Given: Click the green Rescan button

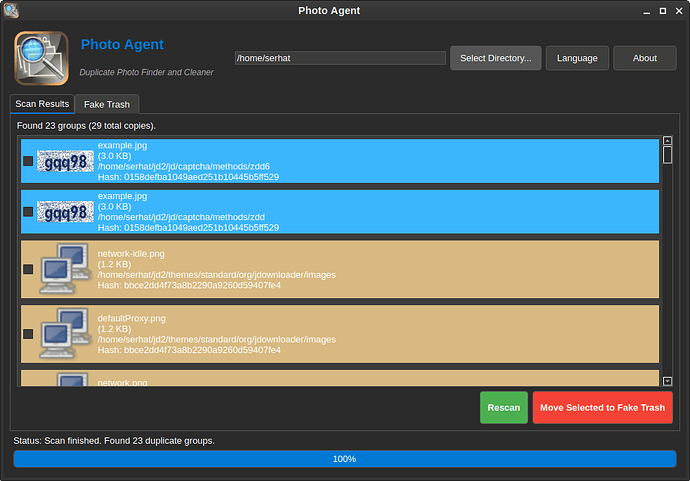Looking at the screenshot, I should click(503, 408).
